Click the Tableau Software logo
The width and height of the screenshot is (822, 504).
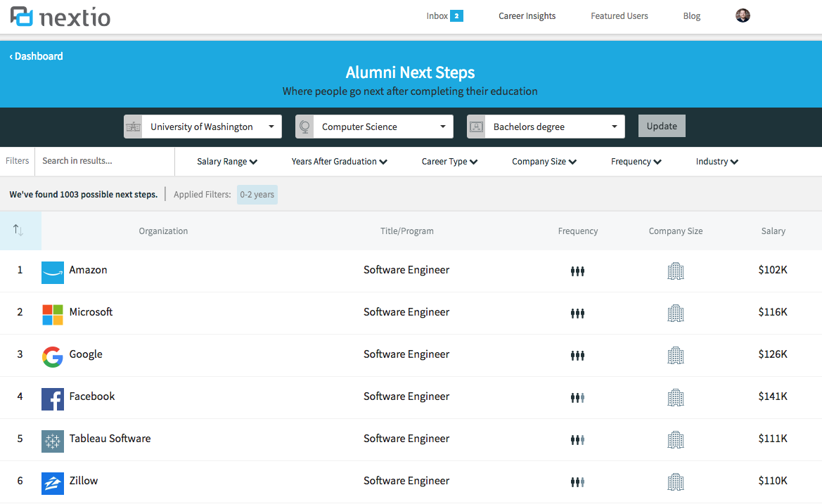53,441
